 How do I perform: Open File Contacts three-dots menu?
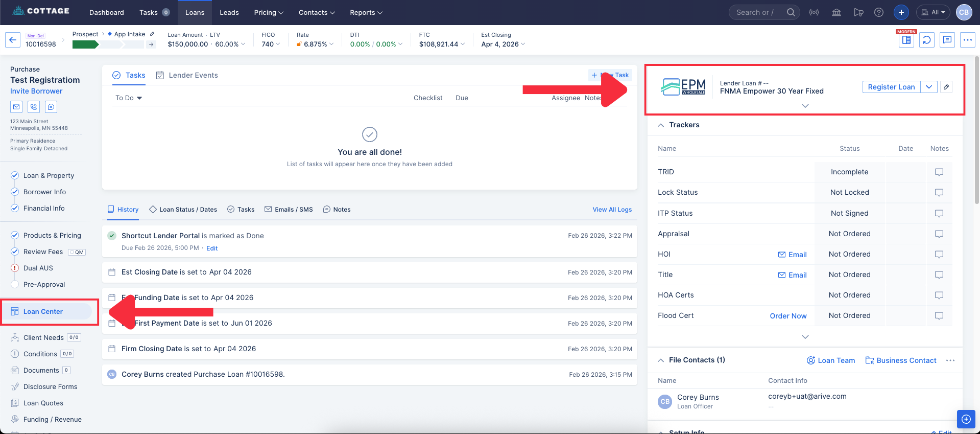tap(950, 360)
